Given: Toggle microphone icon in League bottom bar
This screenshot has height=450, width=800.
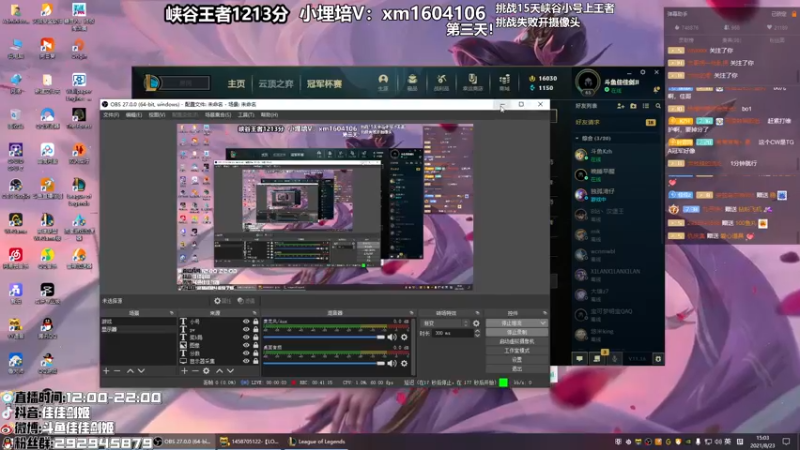Looking at the screenshot, I should (x=614, y=359).
